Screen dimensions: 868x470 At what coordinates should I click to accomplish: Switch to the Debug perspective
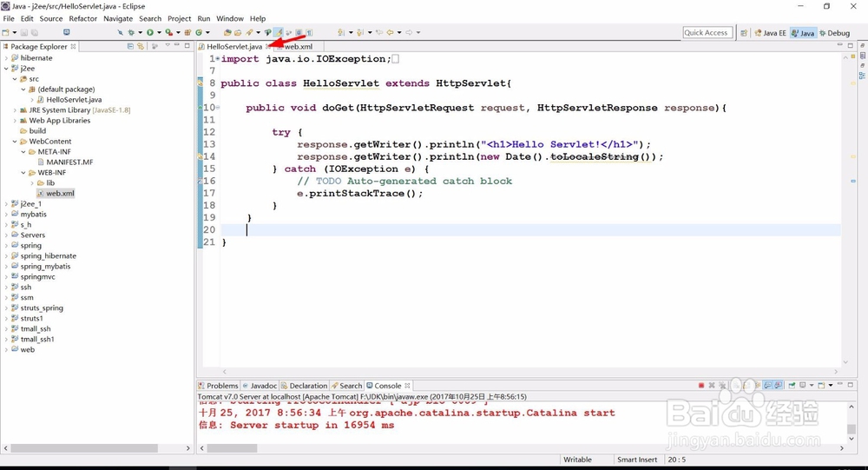[834, 33]
